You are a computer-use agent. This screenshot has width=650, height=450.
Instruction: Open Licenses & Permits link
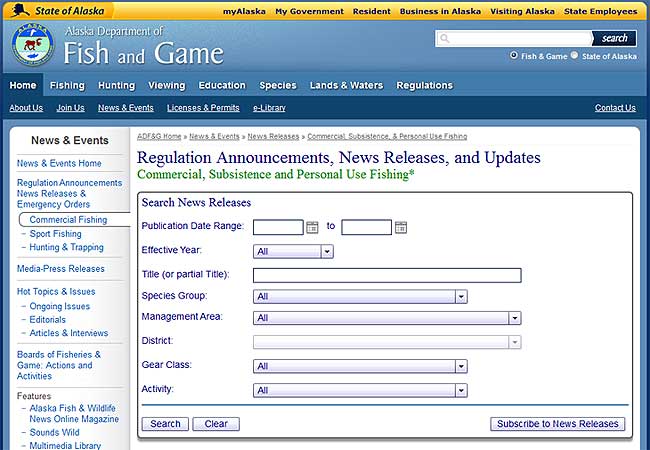[203, 108]
